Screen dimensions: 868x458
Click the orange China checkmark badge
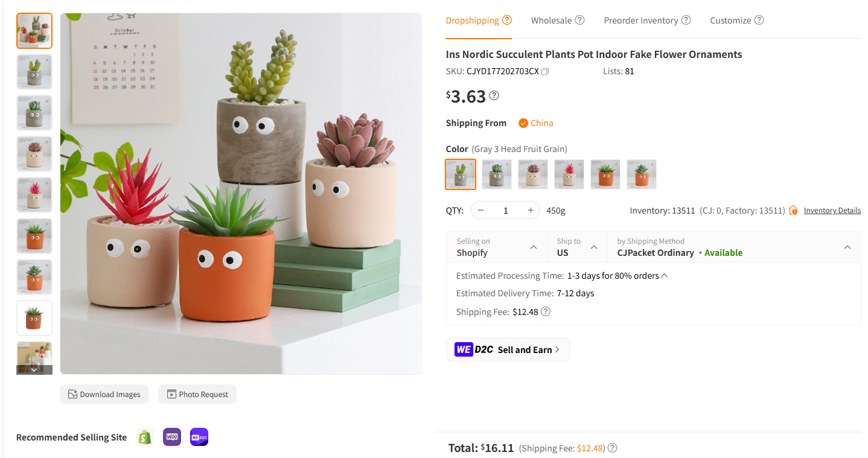(x=524, y=122)
